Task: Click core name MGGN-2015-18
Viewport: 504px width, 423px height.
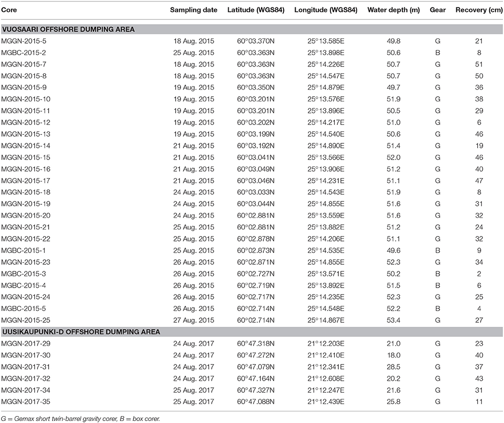Action: tap(26, 192)
